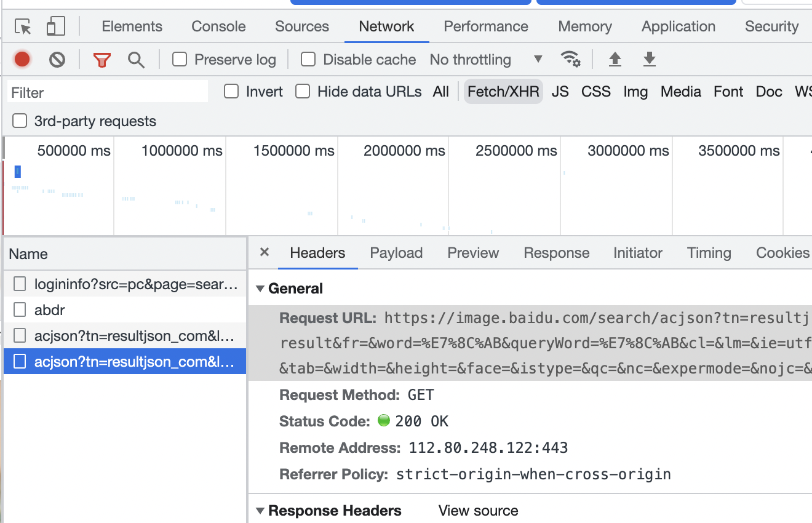
Task: Collapse the Response Headers section
Action: (x=260, y=511)
